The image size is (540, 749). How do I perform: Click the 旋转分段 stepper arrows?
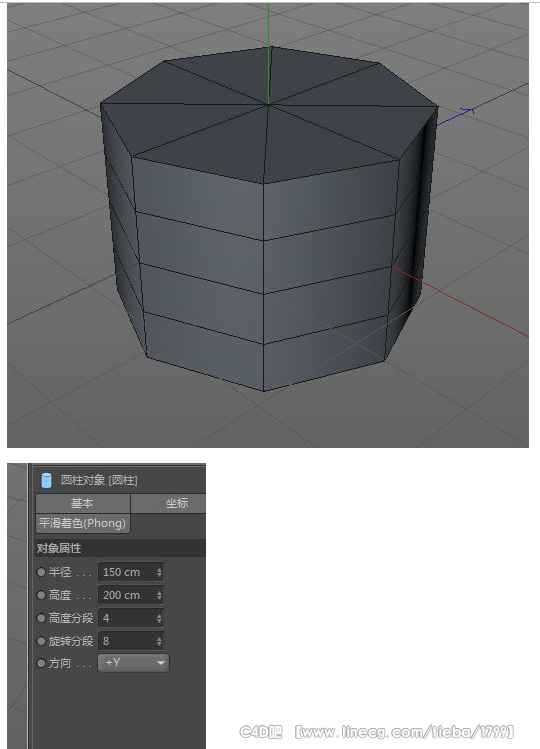coord(159,641)
